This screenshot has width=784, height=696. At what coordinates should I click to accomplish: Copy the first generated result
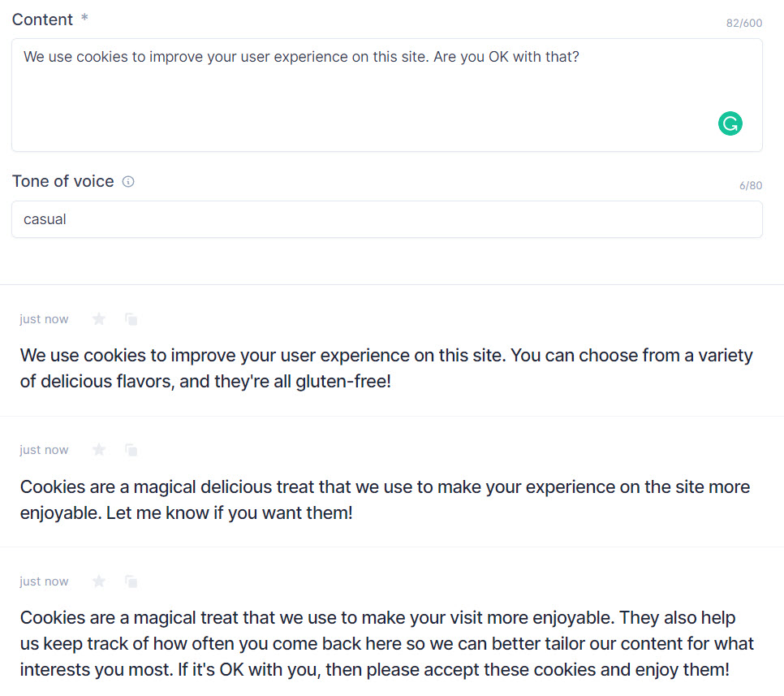[x=131, y=319]
